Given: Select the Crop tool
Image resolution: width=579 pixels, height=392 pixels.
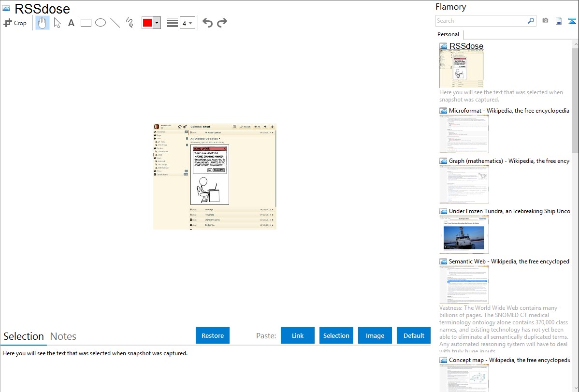Looking at the screenshot, I should (x=15, y=23).
